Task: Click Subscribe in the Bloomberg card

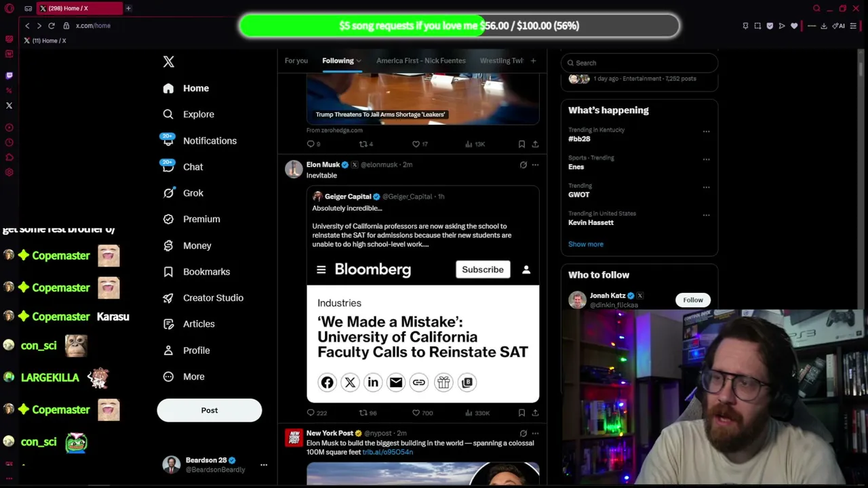Action: (x=483, y=270)
